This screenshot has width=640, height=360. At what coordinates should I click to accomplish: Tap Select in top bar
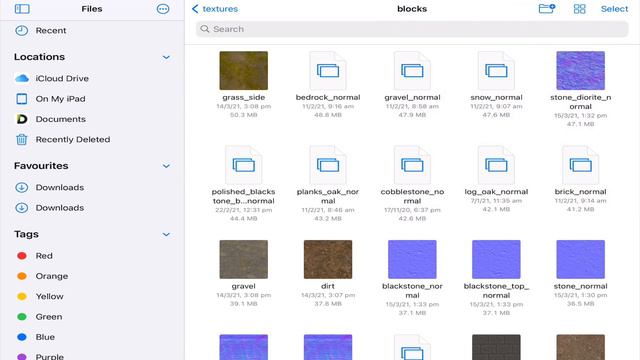click(x=614, y=9)
